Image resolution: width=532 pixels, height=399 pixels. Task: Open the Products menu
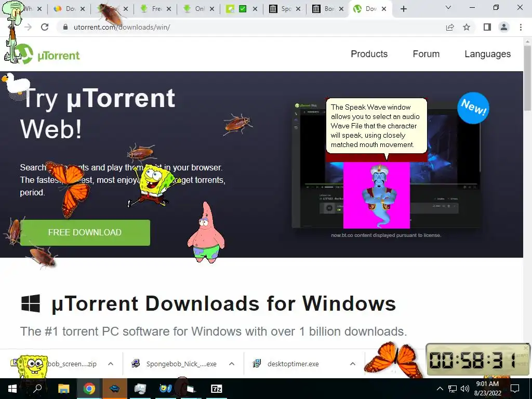pyautogui.click(x=369, y=54)
